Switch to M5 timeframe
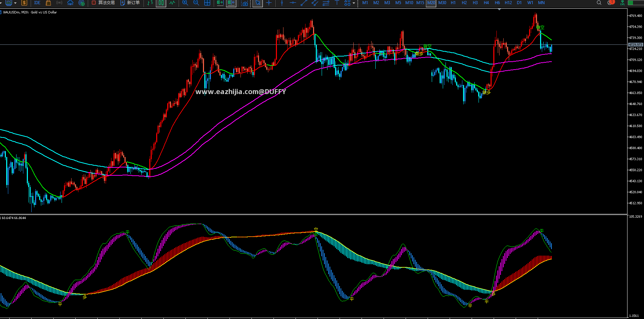Screen dimensions: 644x319 [398, 3]
